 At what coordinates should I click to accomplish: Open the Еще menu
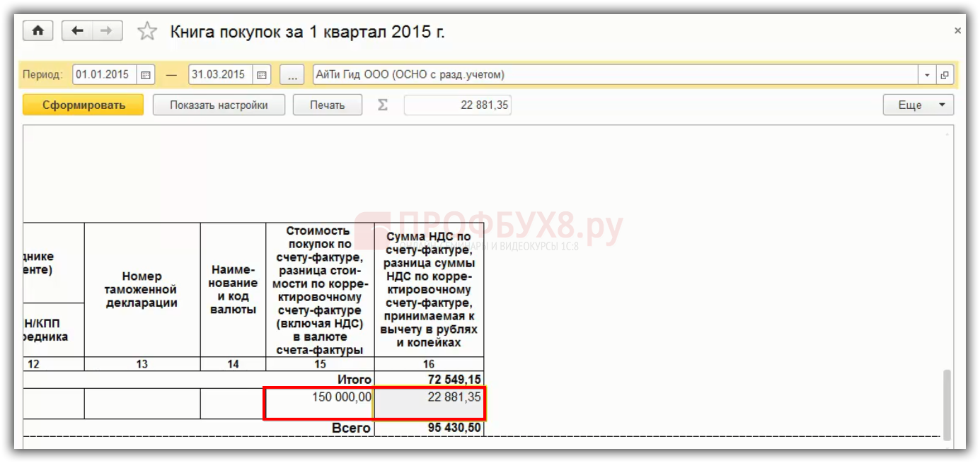(x=918, y=105)
